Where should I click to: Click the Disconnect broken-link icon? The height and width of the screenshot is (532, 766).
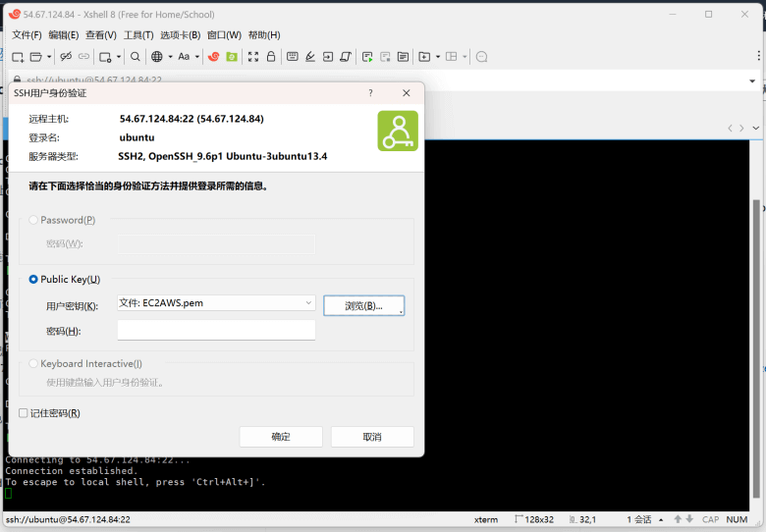(x=66, y=57)
